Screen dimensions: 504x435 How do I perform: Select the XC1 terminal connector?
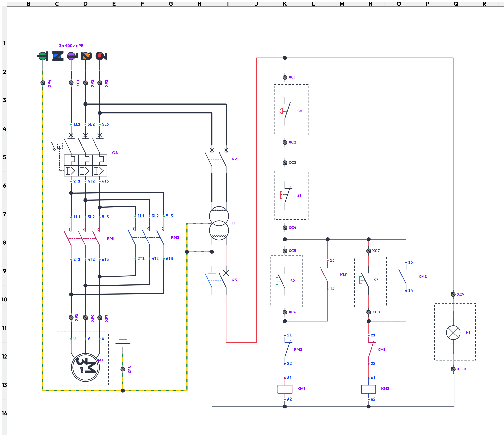click(x=285, y=77)
